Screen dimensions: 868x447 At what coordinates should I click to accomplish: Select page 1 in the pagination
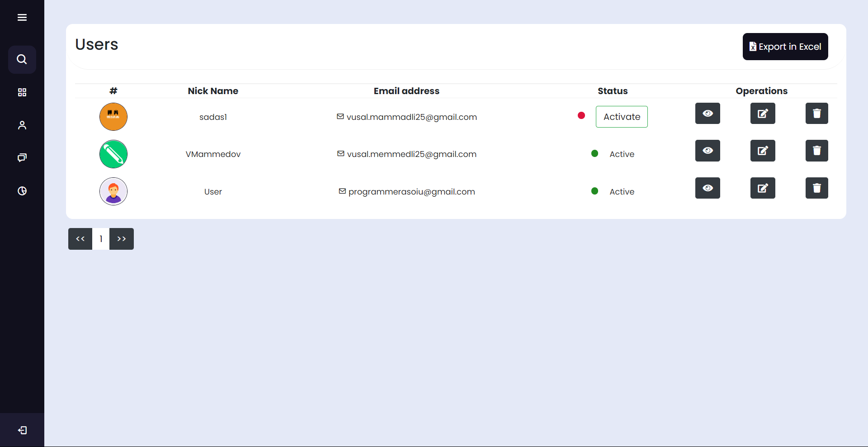100,239
